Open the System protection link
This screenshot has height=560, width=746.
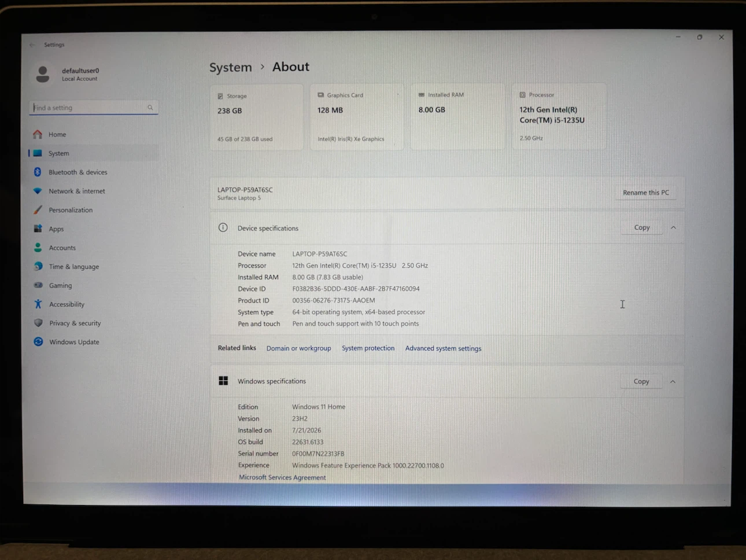pos(368,348)
